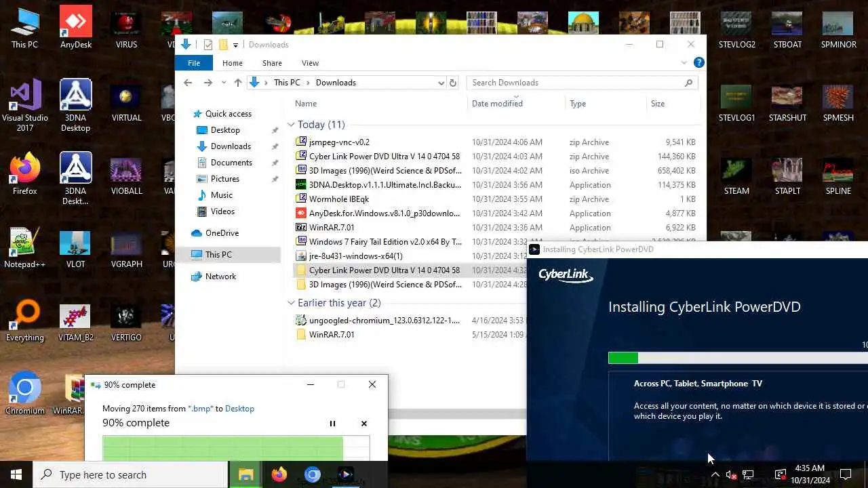Switch to the View ribbon tab

click(x=310, y=63)
